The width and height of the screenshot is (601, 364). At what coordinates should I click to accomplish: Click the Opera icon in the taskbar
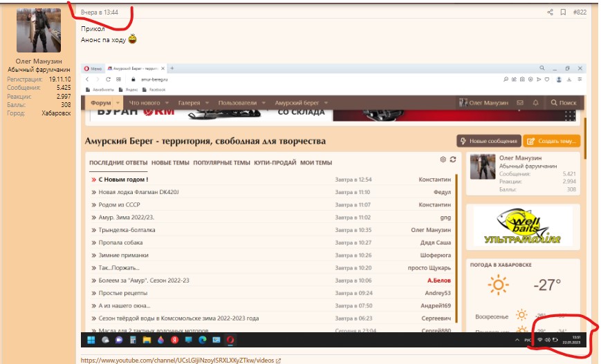click(x=228, y=340)
